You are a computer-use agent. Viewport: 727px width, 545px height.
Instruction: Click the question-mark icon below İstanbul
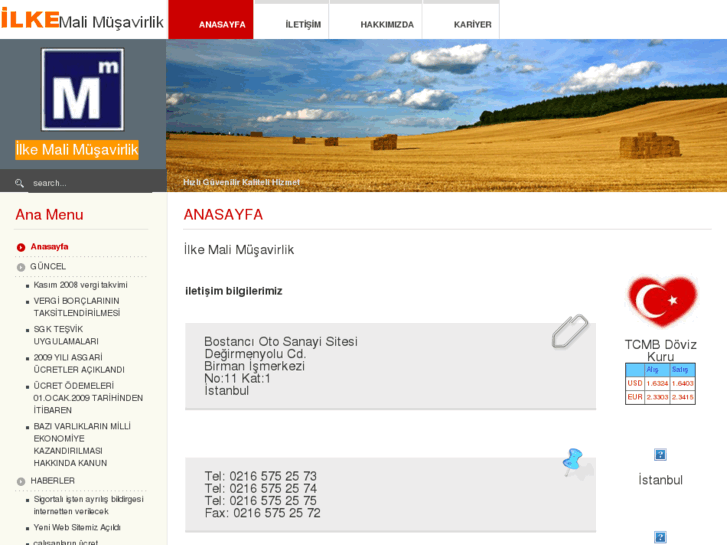pyautogui.click(x=660, y=537)
